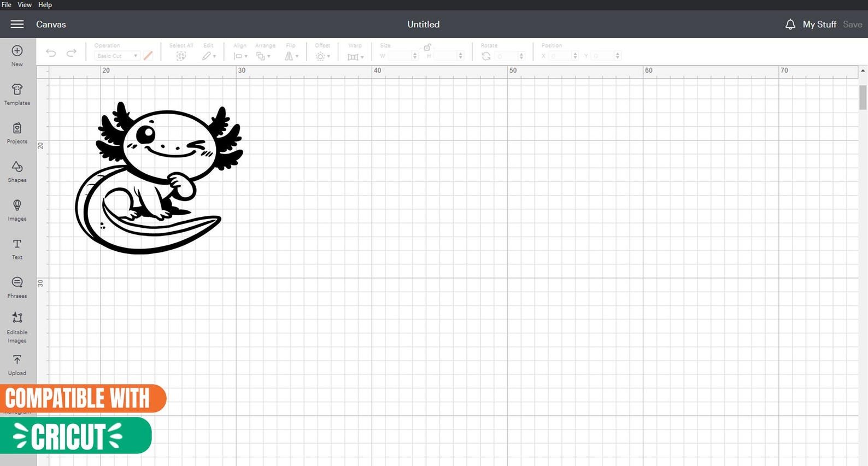Screen dimensions: 868x466
Task: Redo the last action
Action: [x=71, y=53]
